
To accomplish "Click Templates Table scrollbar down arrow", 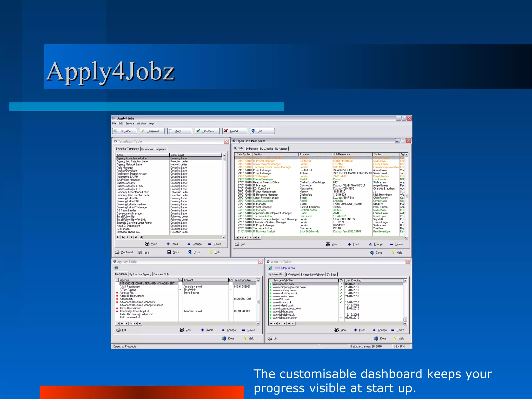I will [x=224, y=237].
